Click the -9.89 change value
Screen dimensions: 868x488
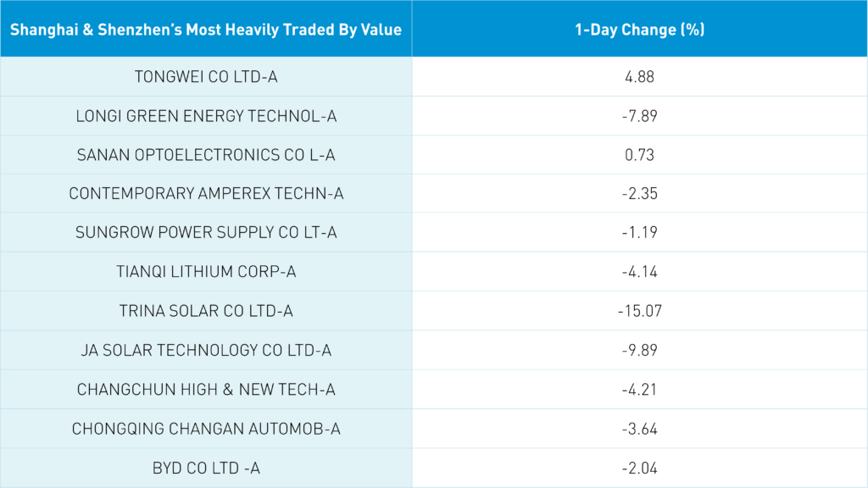[x=640, y=350]
